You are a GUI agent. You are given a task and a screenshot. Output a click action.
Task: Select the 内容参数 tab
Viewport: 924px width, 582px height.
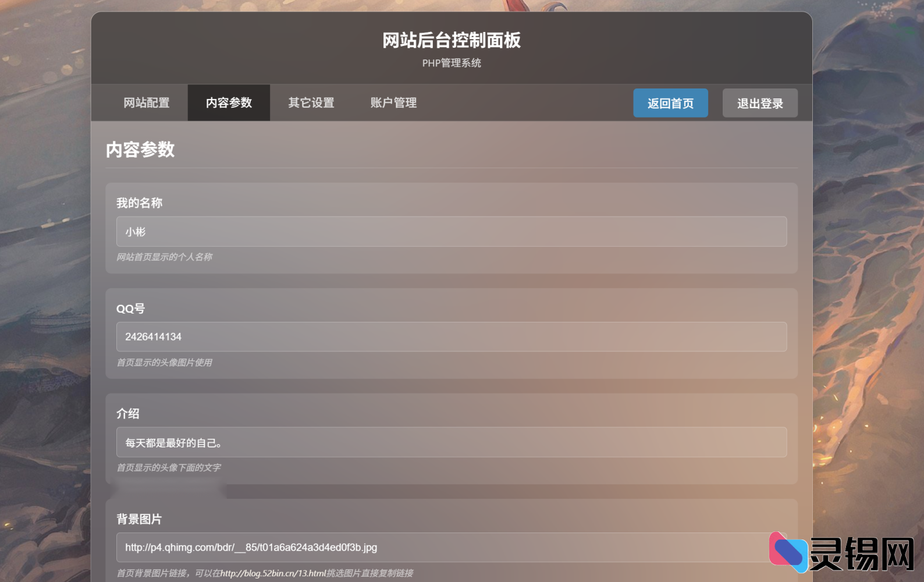pos(229,103)
